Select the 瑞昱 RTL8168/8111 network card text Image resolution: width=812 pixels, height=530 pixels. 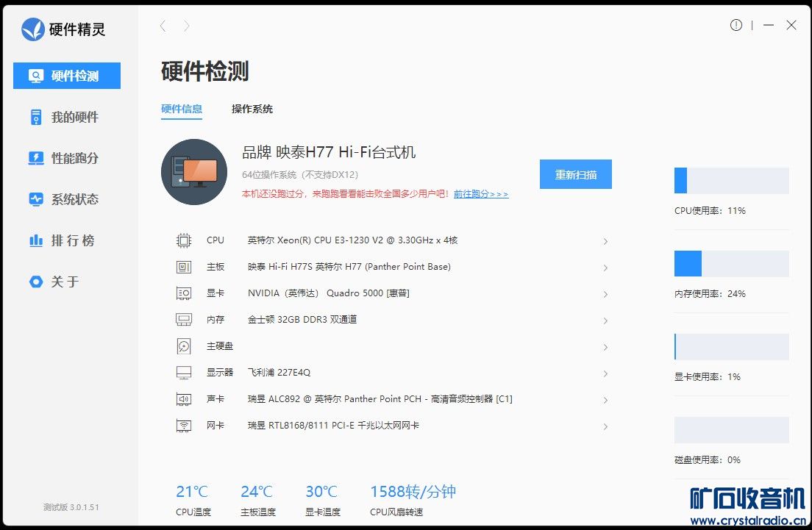(x=333, y=426)
